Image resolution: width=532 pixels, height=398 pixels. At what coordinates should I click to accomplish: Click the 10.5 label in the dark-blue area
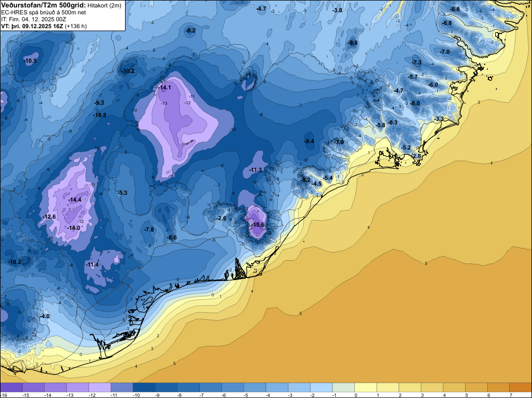point(30,61)
